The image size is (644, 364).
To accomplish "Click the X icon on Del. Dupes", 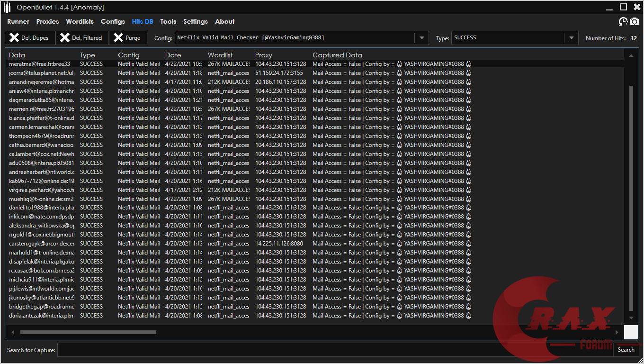I will [x=14, y=38].
